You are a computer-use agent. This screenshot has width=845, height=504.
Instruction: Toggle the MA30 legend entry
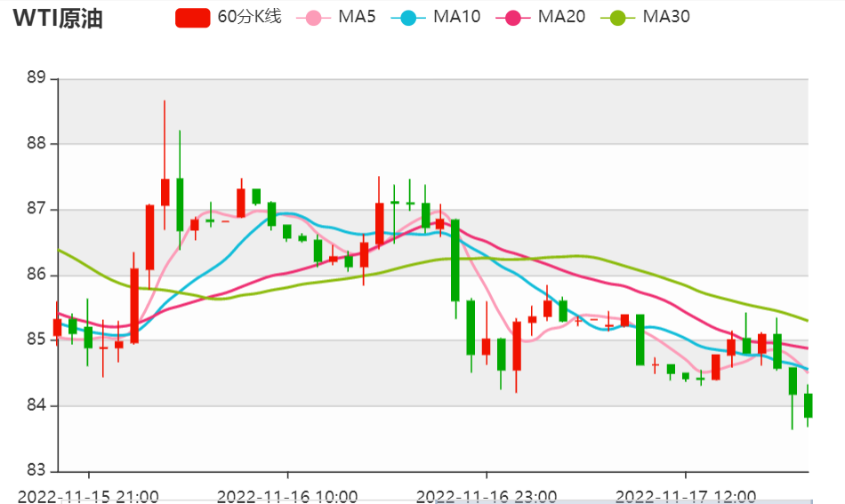645,17
